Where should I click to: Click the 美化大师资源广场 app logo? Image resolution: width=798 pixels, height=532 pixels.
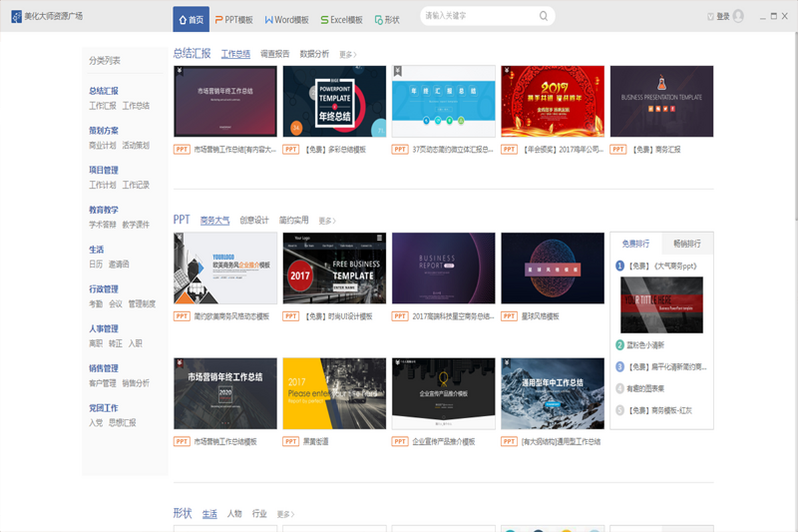tap(16, 16)
